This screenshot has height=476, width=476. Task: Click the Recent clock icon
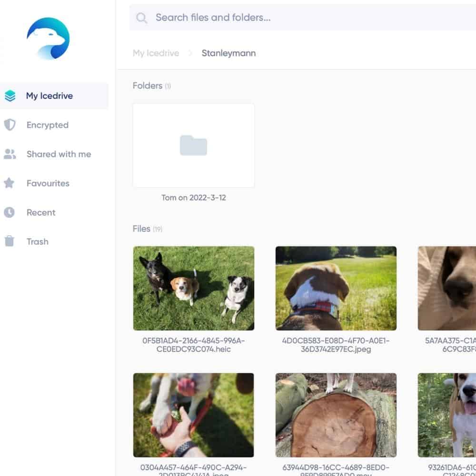[x=9, y=212]
